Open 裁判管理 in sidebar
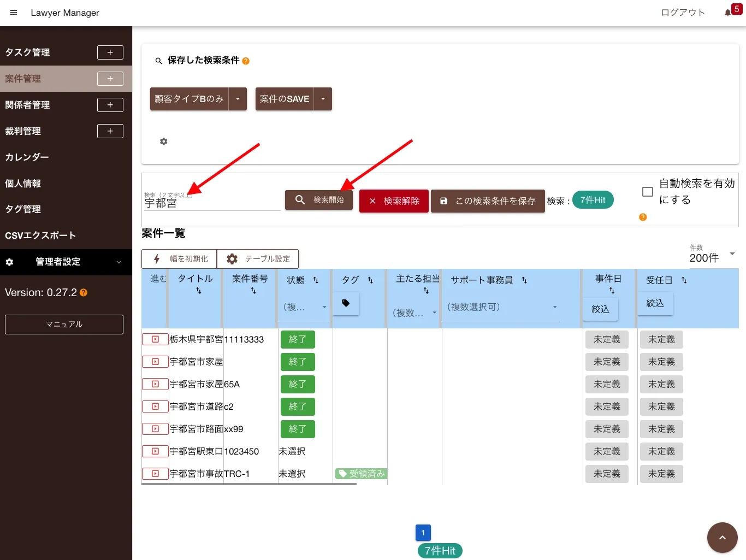The width and height of the screenshot is (746, 560). pyautogui.click(x=23, y=131)
